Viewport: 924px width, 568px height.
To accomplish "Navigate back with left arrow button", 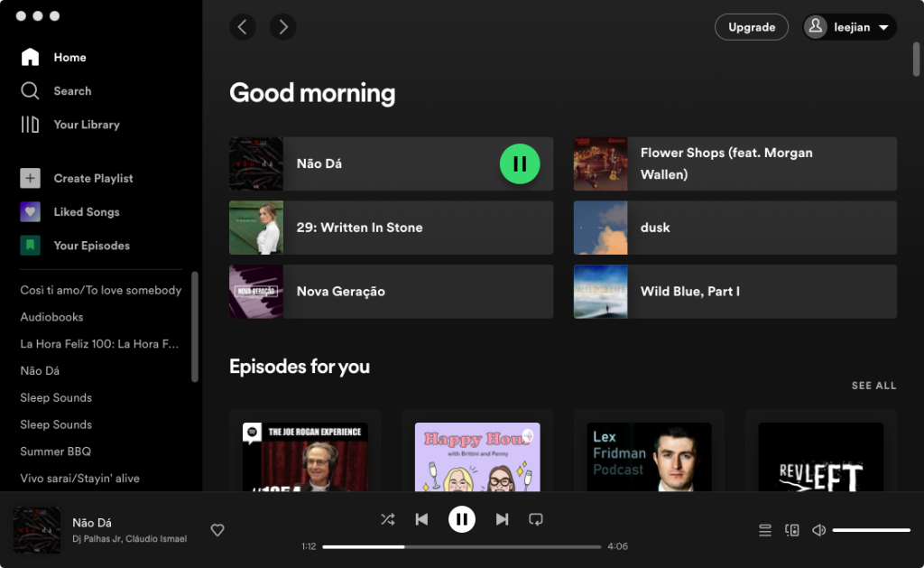I will pyautogui.click(x=242, y=27).
